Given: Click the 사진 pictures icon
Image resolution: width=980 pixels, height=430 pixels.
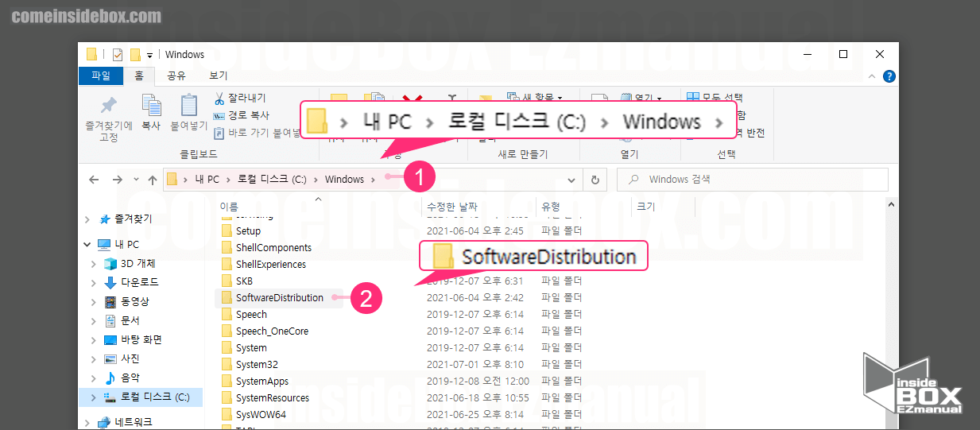Looking at the screenshot, I should pos(111,359).
